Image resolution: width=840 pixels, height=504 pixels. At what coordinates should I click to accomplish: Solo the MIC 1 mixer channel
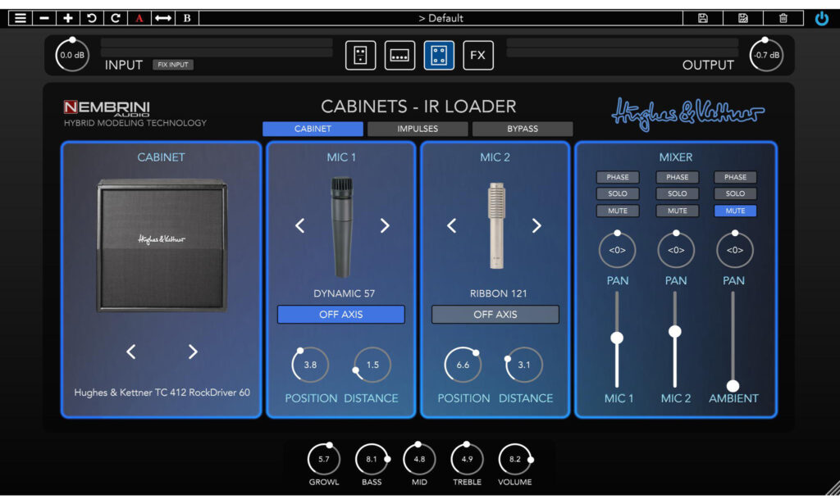(618, 193)
